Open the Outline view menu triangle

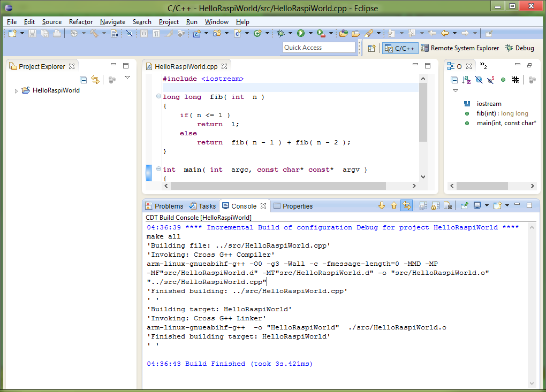coord(456,91)
